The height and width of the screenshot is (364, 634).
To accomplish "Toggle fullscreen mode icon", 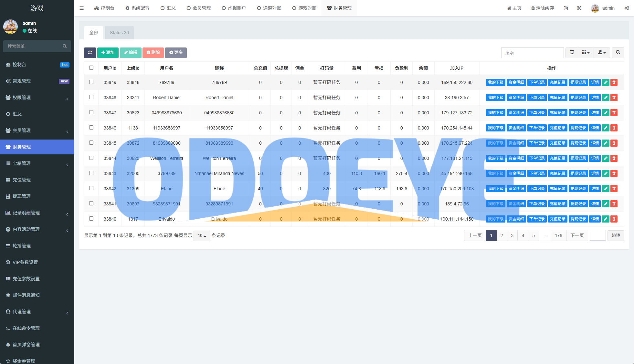I will click(579, 8).
